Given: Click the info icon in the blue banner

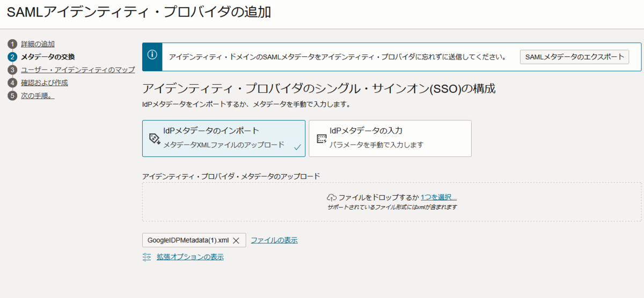Looking at the screenshot, I should (152, 55).
